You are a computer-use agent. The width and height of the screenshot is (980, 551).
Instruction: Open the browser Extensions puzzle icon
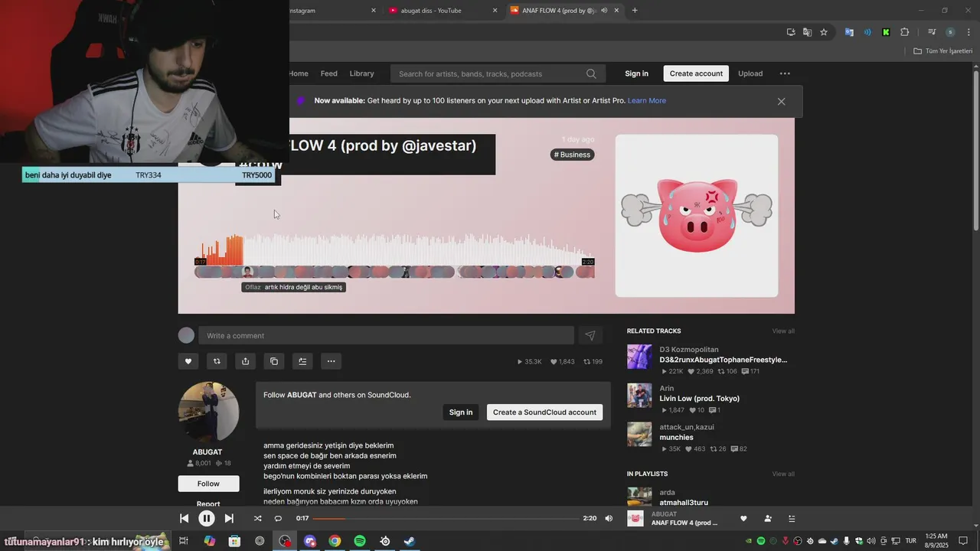point(905,32)
